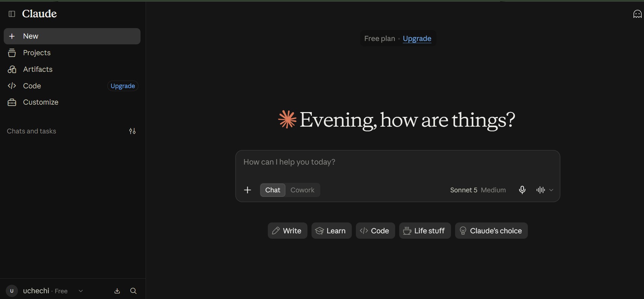Open Customize in the sidebar
Image resolution: width=644 pixels, height=299 pixels.
pos(72,102)
